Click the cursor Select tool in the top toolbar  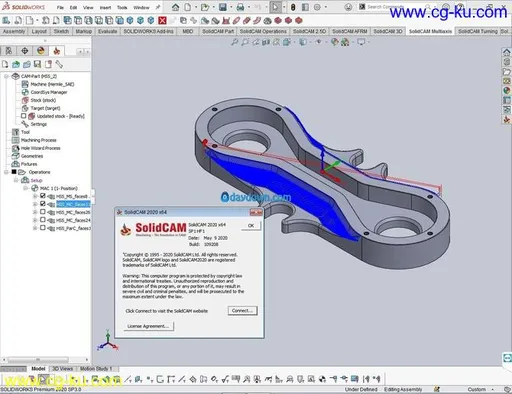(275, 7)
